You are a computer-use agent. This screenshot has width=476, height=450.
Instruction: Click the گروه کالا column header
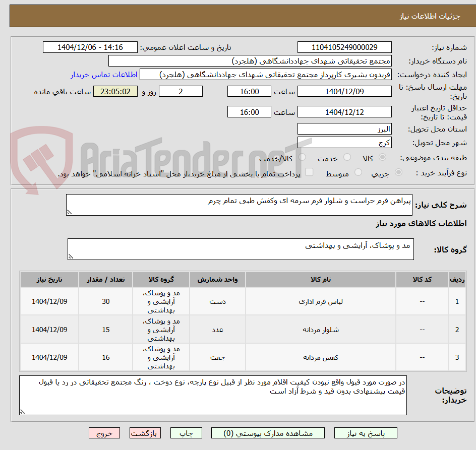click(161, 280)
